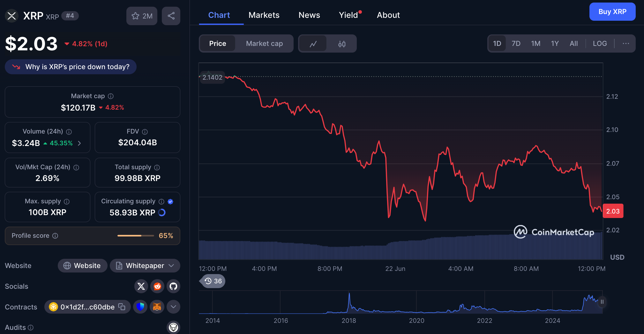Open the Yield tab
The height and width of the screenshot is (334, 644).
(x=349, y=15)
